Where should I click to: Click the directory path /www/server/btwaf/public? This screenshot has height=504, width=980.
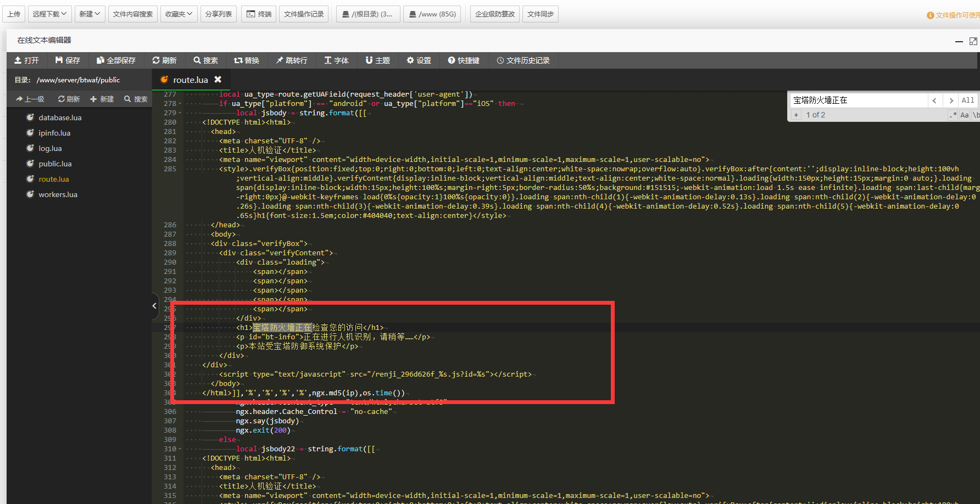pyautogui.click(x=78, y=80)
